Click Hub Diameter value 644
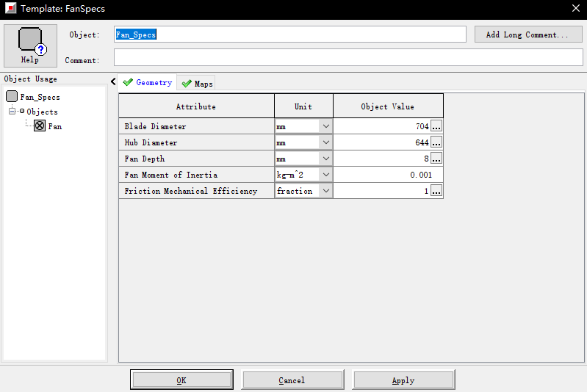The image size is (587, 392). pyautogui.click(x=422, y=142)
